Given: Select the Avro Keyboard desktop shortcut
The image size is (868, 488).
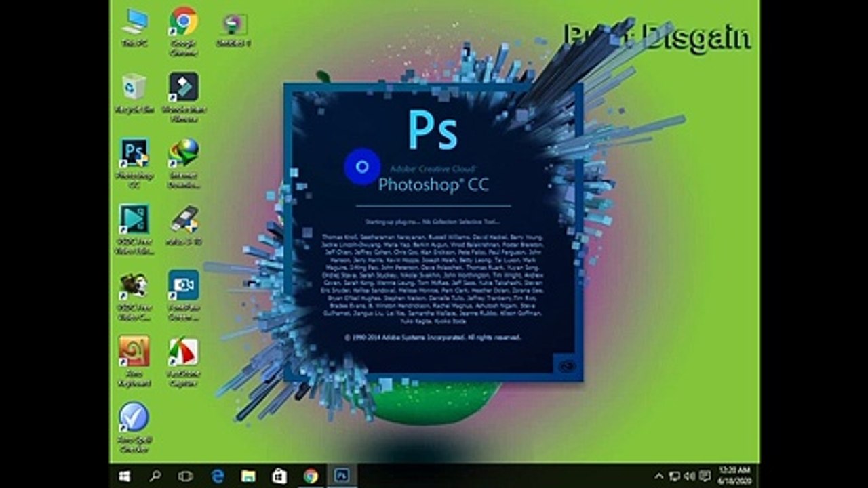Looking at the screenshot, I should pos(134,362).
